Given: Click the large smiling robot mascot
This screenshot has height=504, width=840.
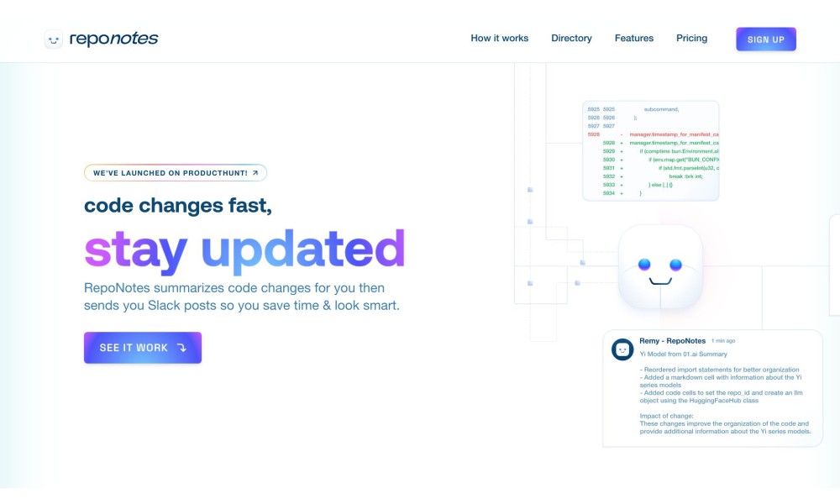Looking at the screenshot, I should click(660, 267).
